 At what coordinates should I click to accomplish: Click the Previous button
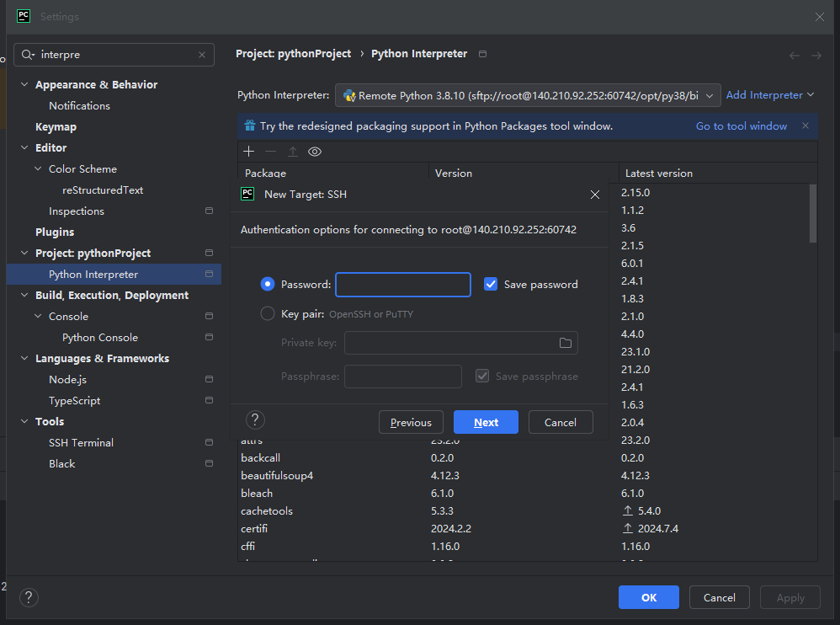click(411, 422)
